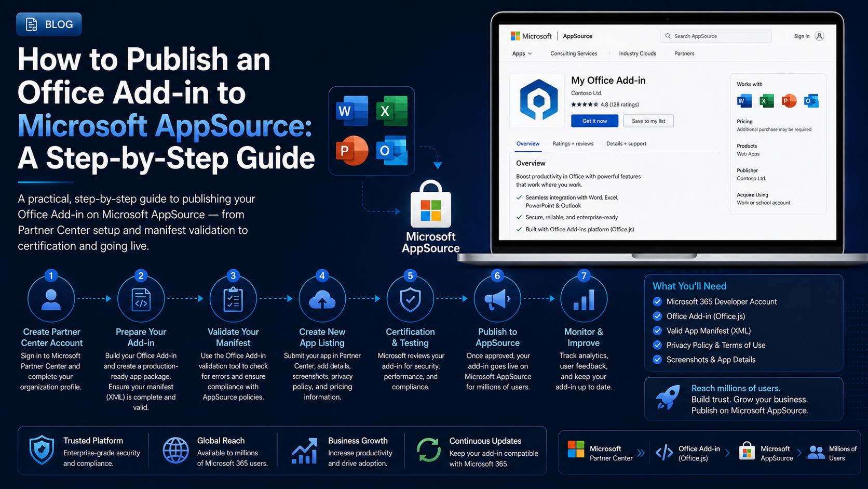This screenshot has width=868, height=489.
Task: Switch to the Overview tab
Action: click(528, 144)
